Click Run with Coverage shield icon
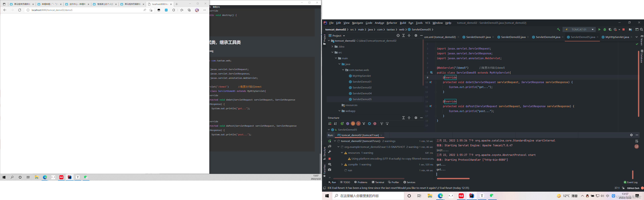 point(610,29)
